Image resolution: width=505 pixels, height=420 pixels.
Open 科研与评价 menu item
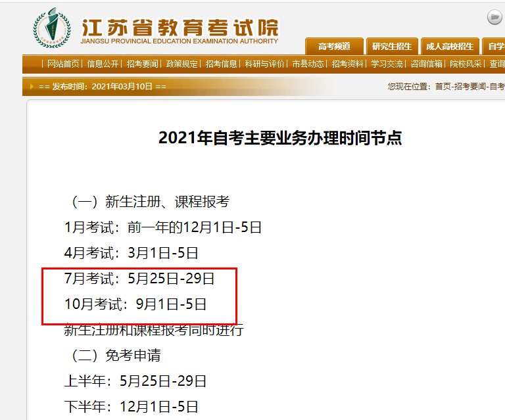pos(265,64)
